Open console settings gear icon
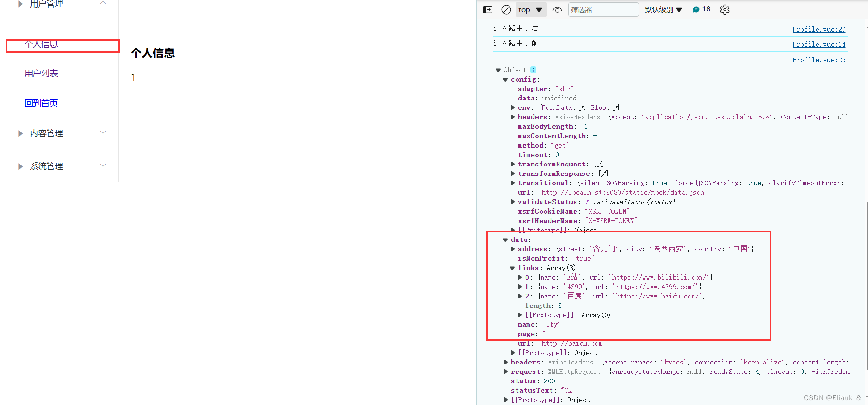This screenshot has height=405, width=868. (x=725, y=9)
